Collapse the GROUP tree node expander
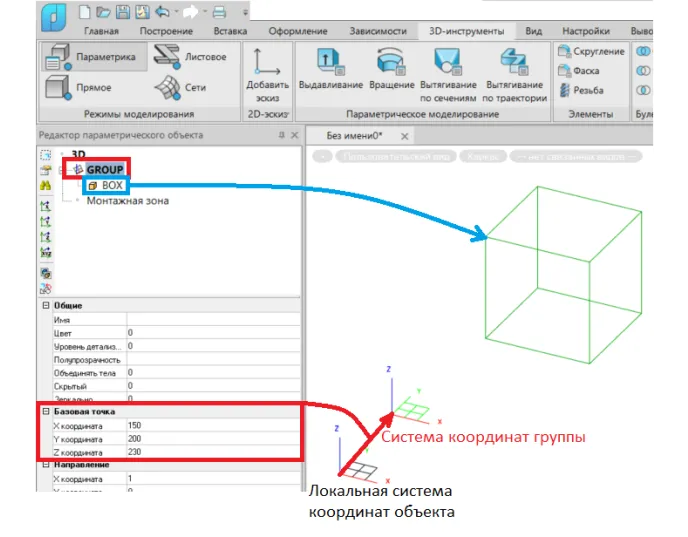Screen dimensions: 688x537 click(x=61, y=170)
